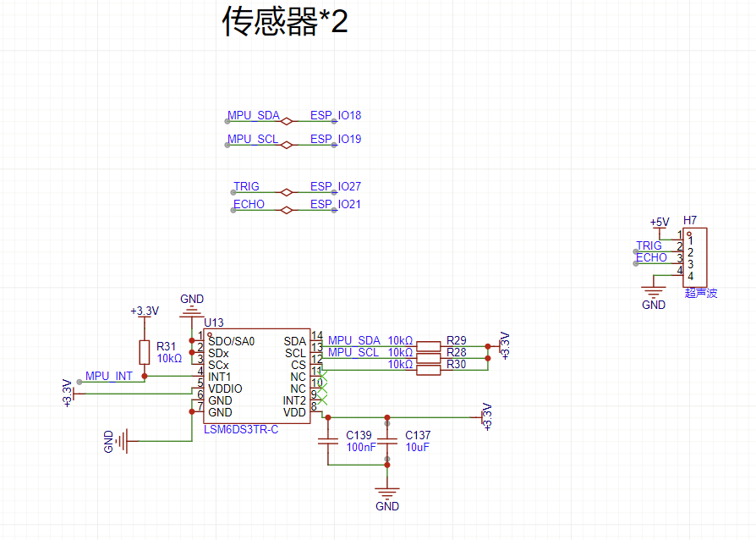This screenshot has height=540, width=756.
Task: Select the R30 resistor symbol
Action: [x=428, y=370]
